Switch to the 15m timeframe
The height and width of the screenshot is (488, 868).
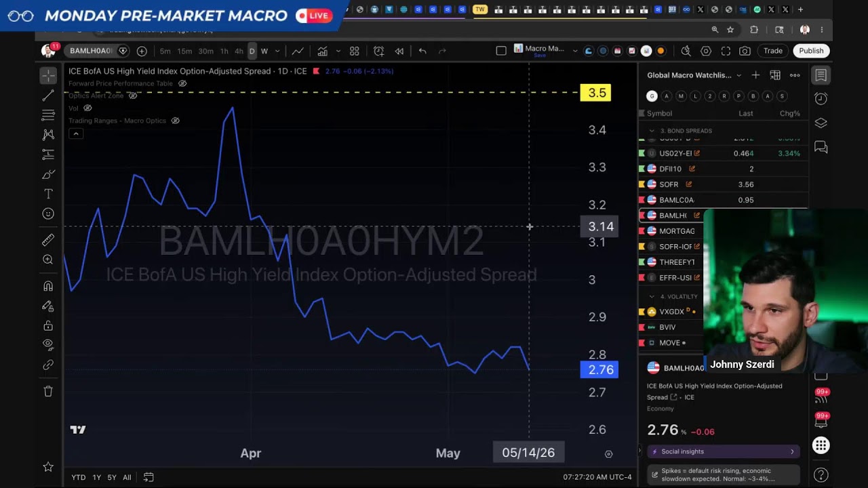(x=184, y=51)
